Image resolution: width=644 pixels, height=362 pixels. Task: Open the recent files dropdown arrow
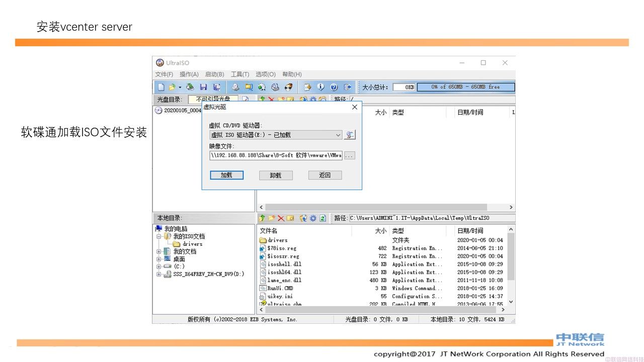point(180,87)
